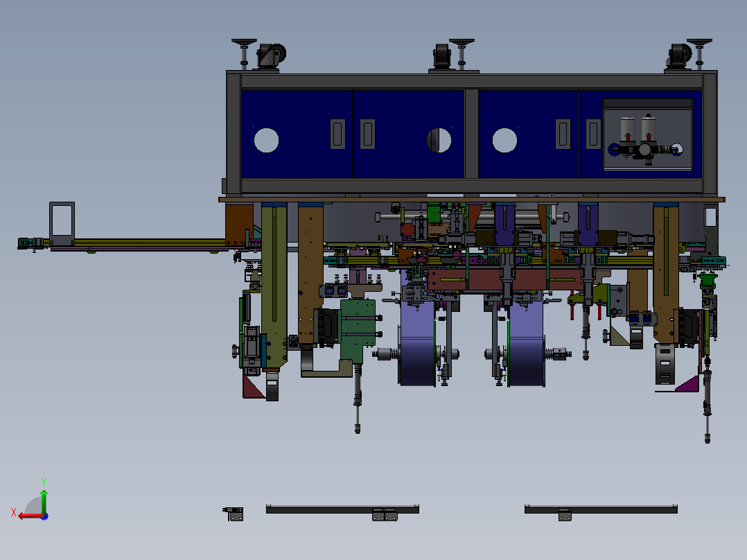Select the half-shaded circular hole in the blue panel

439,140
